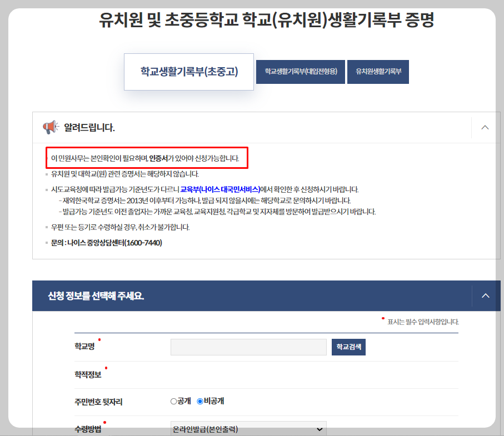Image resolution: width=504 pixels, height=436 pixels.
Task: Click the 신청 정보를 선택해 주세요 header text
Action: tap(96, 296)
